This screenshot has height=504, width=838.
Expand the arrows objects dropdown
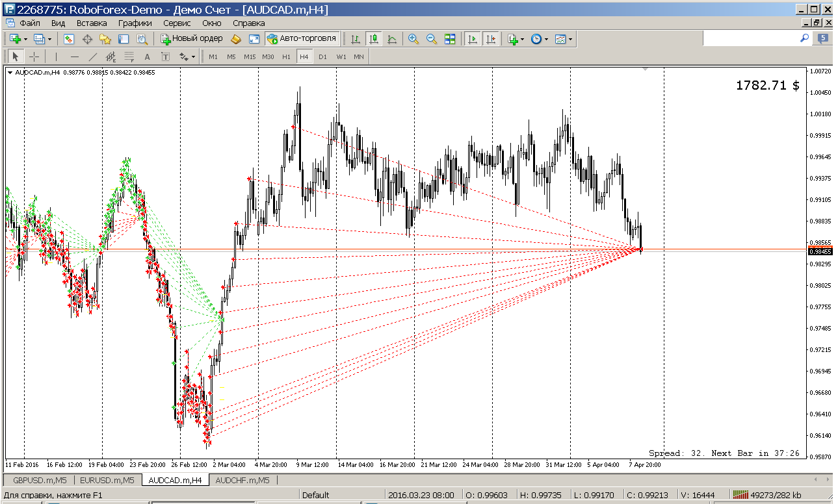pyautogui.click(x=193, y=57)
